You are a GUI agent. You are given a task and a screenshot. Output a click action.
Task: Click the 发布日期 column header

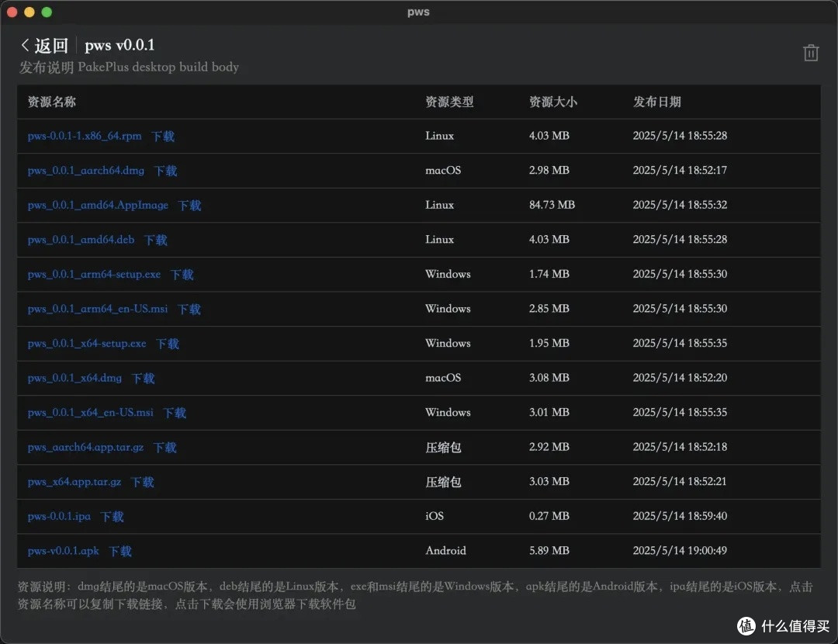pyautogui.click(x=657, y=102)
